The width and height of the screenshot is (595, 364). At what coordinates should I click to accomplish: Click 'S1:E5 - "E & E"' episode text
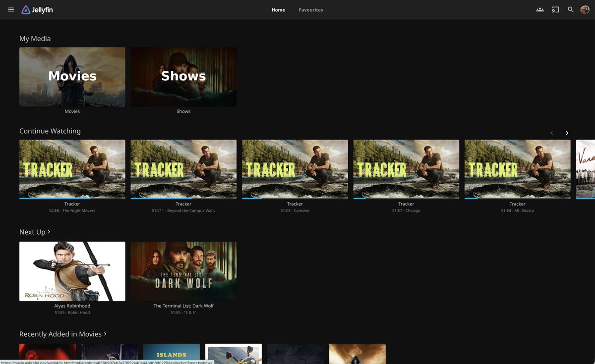click(x=183, y=312)
